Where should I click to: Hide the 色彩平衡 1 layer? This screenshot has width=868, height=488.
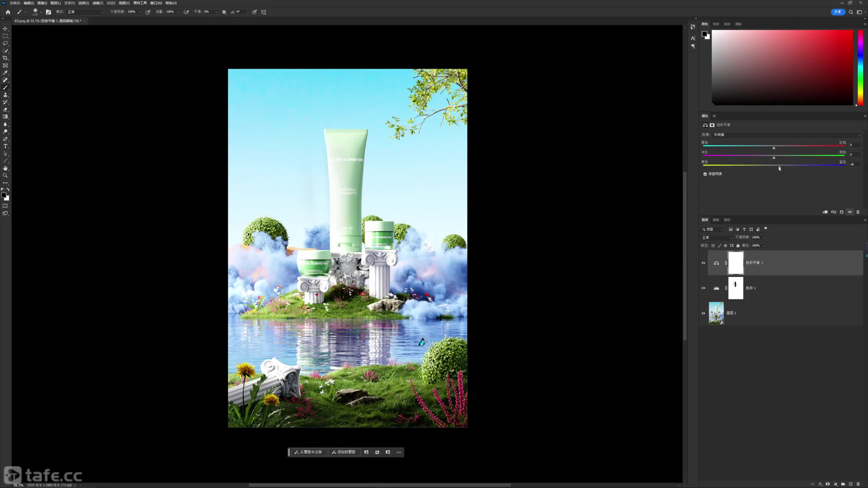click(703, 263)
